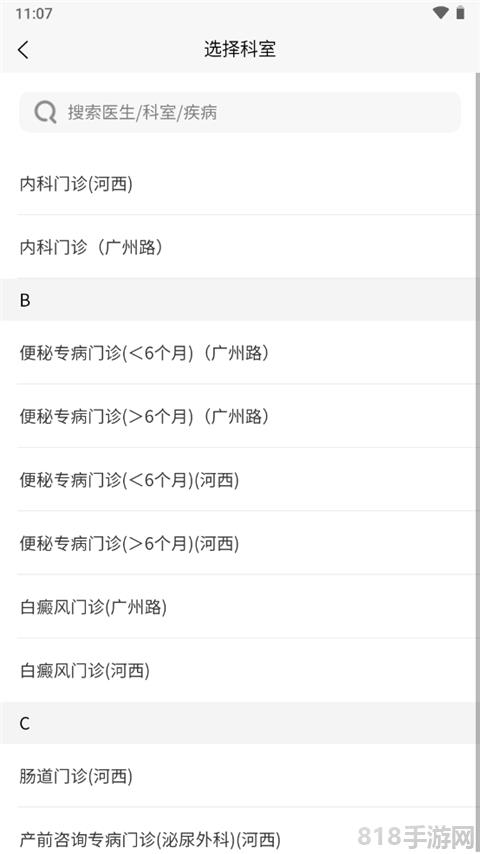
Task: Select 白癜风门诊(广州路)
Action: click(x=240, y=606)
